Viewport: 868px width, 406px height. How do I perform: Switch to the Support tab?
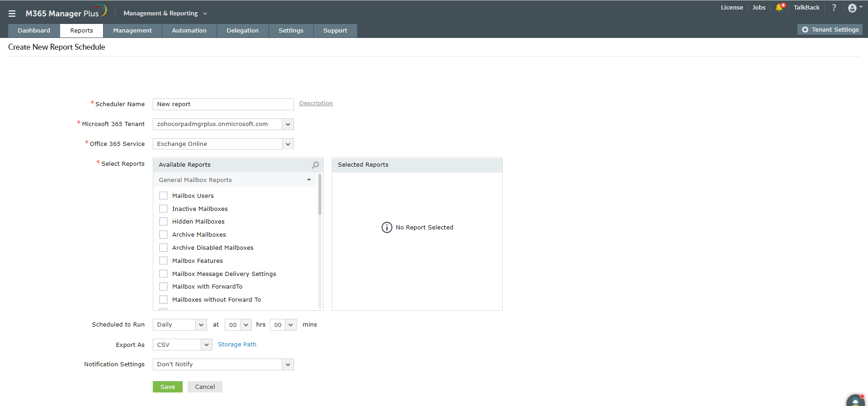tap(335, 31)
